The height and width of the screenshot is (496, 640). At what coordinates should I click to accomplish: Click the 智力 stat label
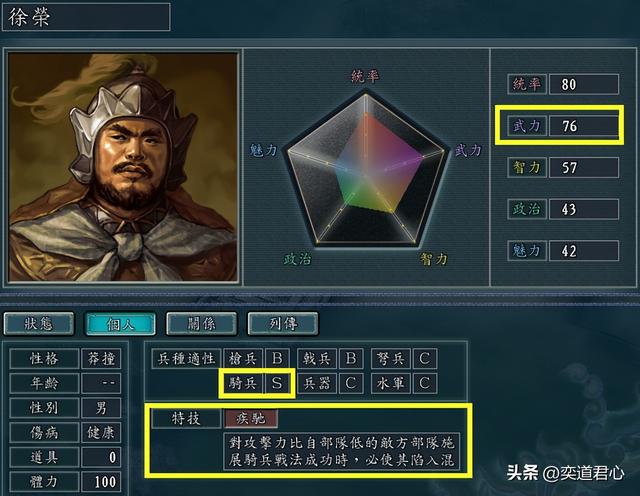pyautogui.click(x=527, y=167)
